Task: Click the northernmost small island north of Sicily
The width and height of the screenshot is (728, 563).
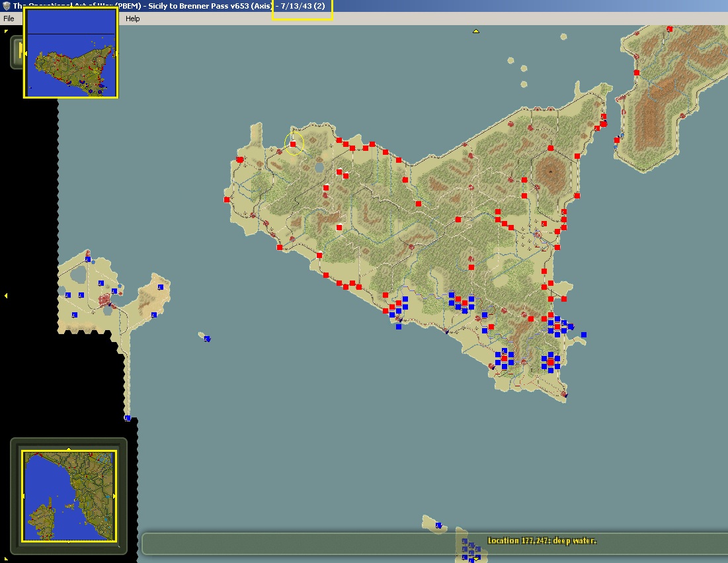Action: pos(563,36)
